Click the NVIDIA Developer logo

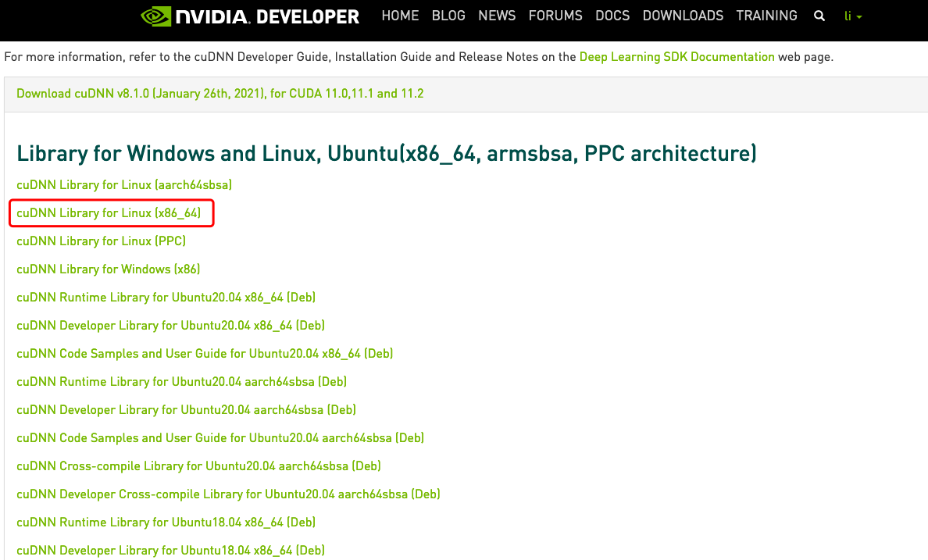pos(250,16)
